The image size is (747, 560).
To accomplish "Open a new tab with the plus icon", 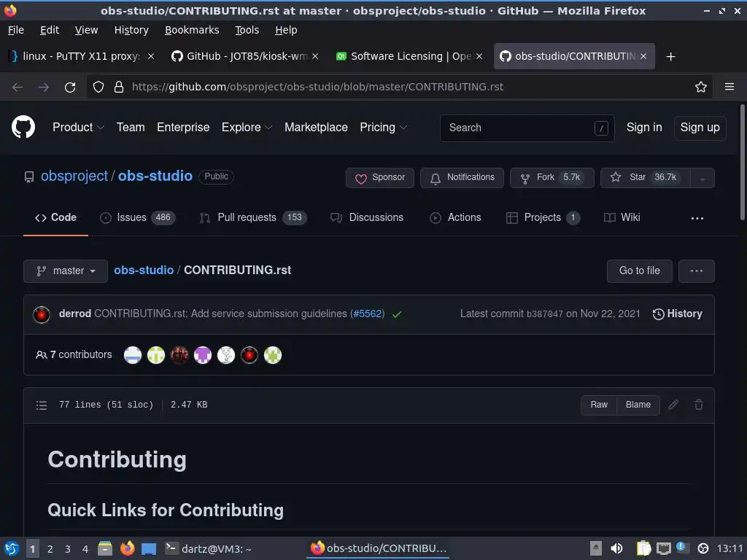I will (671, 57).
